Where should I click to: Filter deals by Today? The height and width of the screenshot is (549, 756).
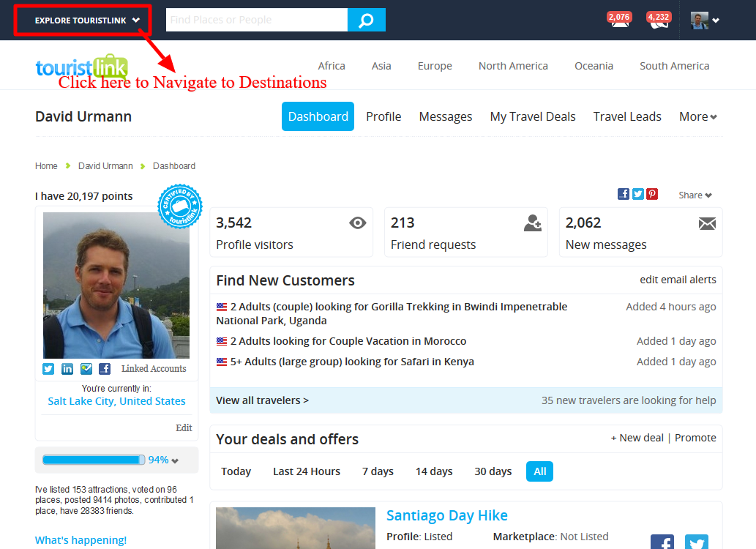236,471
